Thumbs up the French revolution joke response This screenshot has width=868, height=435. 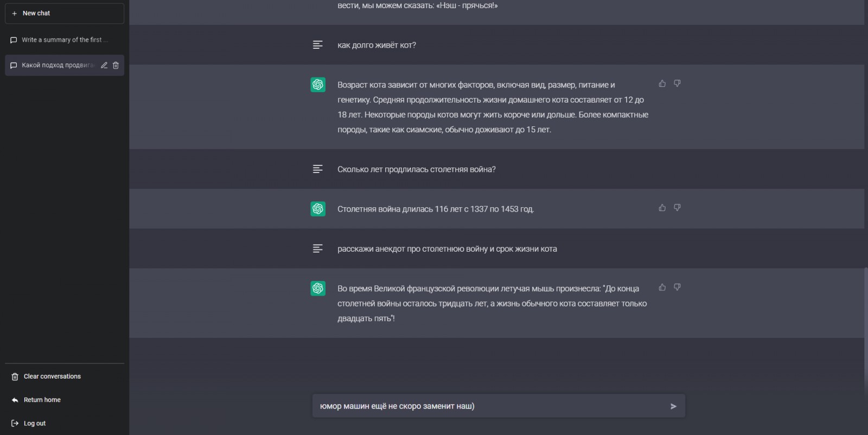662,287
